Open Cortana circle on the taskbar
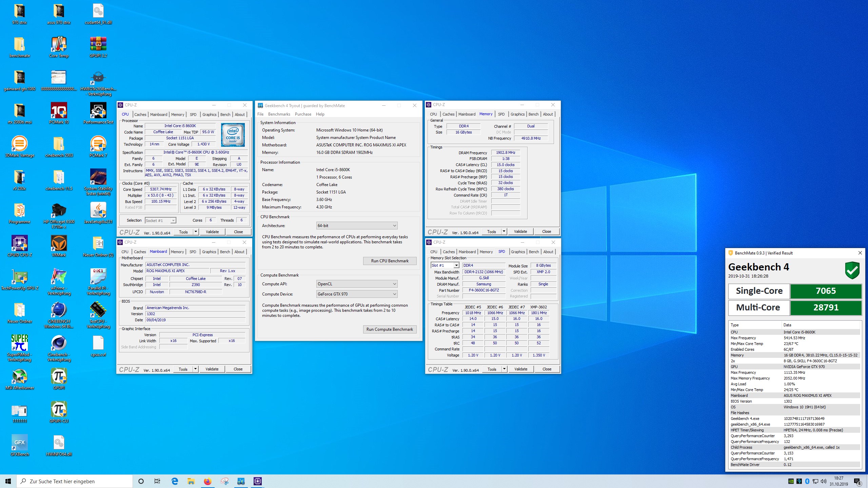This screenshot has width=868, height=488. pyautogui.click(x=141, y=481)
